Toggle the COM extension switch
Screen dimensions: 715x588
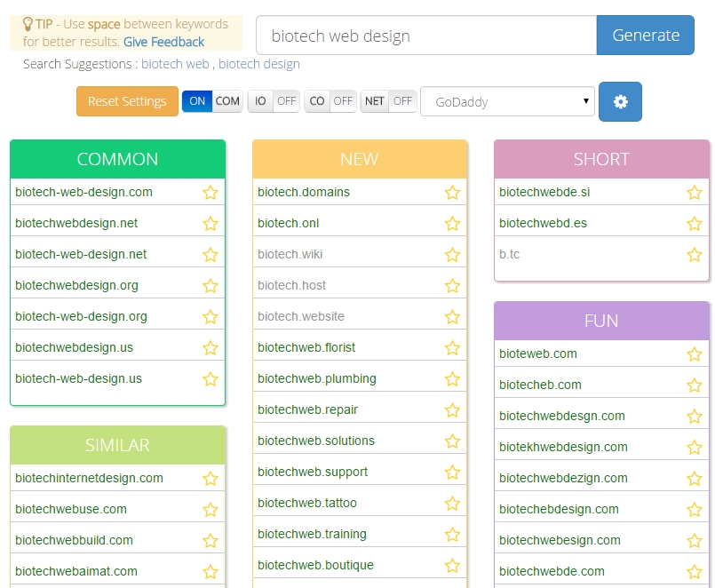tap(212, 101)
